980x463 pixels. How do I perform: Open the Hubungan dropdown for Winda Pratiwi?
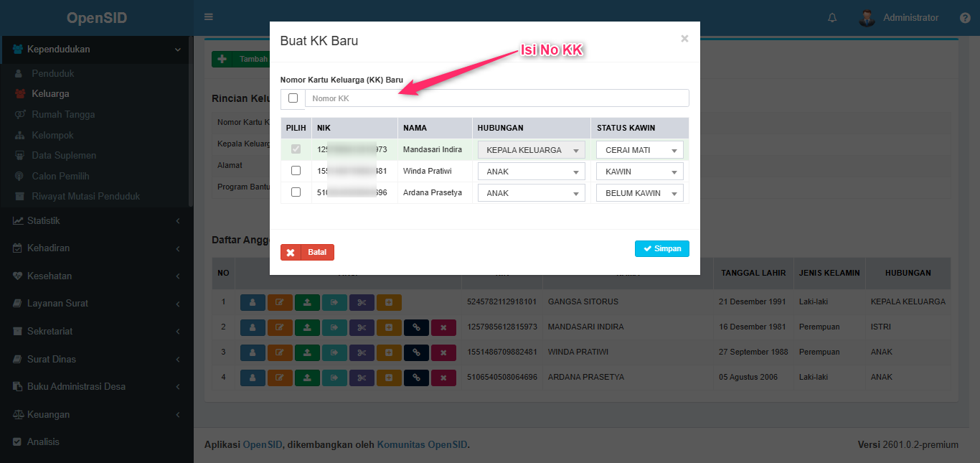click(531, 172)
